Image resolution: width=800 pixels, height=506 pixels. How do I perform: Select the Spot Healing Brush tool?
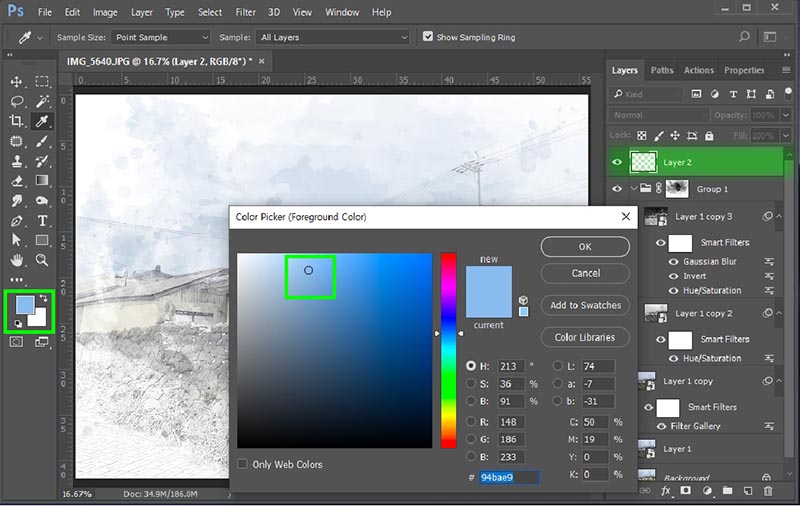[x=16, y=141]
